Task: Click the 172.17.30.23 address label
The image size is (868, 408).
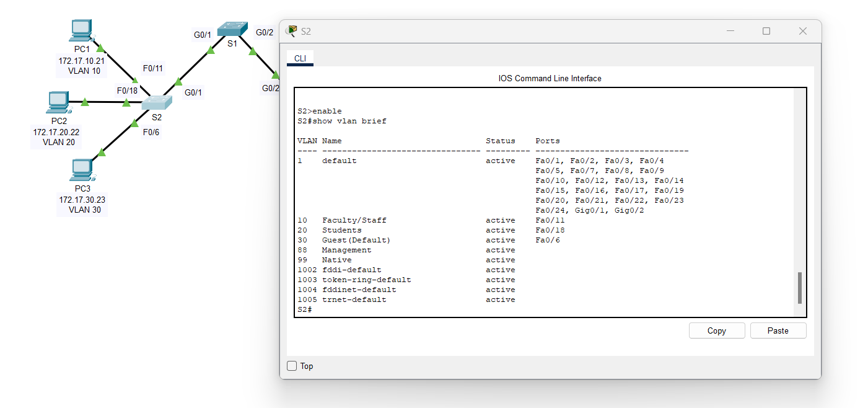Action: click(x=81, y=198)
